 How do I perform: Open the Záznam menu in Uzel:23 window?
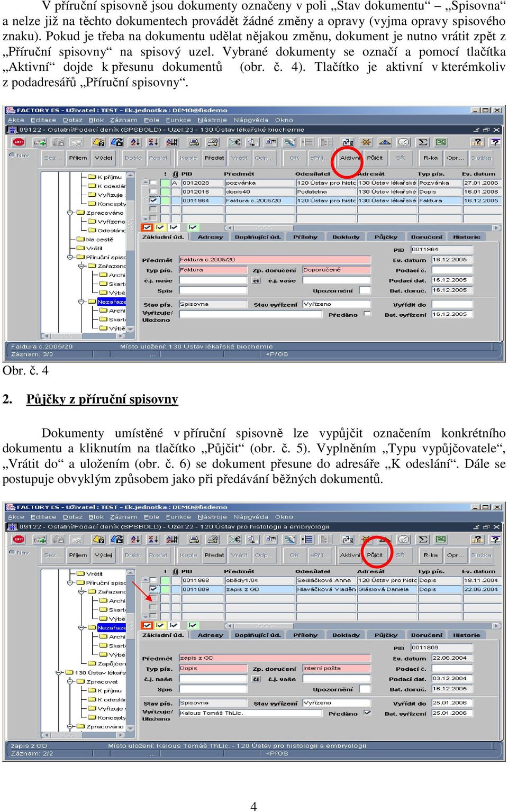pyautogui.click(x=124, y=120)
